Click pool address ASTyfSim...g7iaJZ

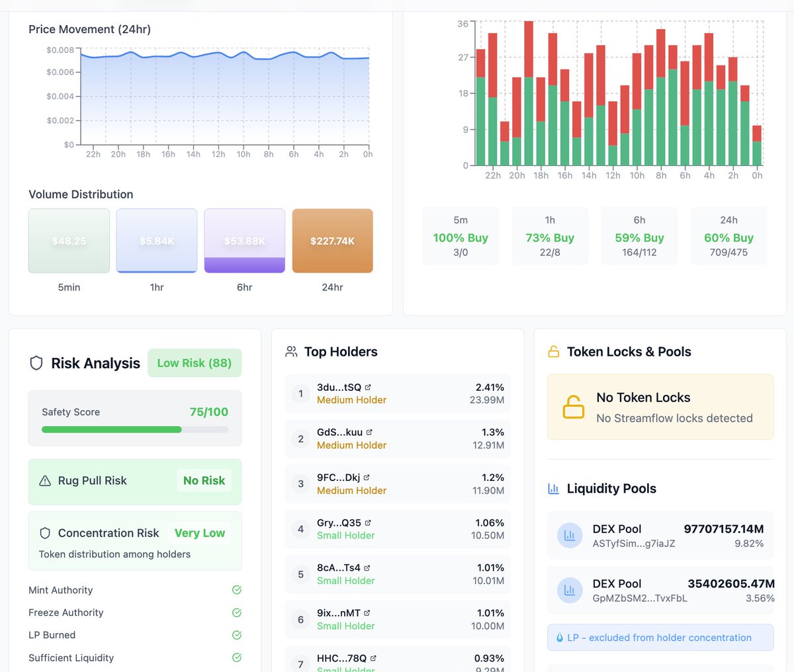pos(634,544)
